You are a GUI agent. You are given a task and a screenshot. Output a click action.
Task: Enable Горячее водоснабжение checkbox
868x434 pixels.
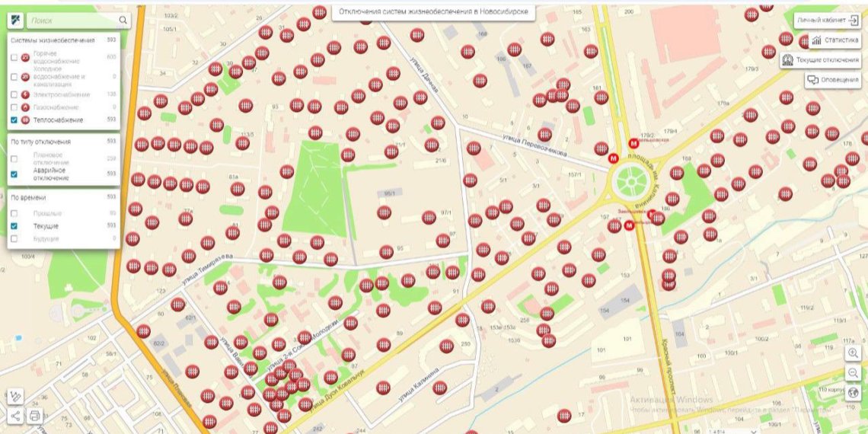coord(14,58)
